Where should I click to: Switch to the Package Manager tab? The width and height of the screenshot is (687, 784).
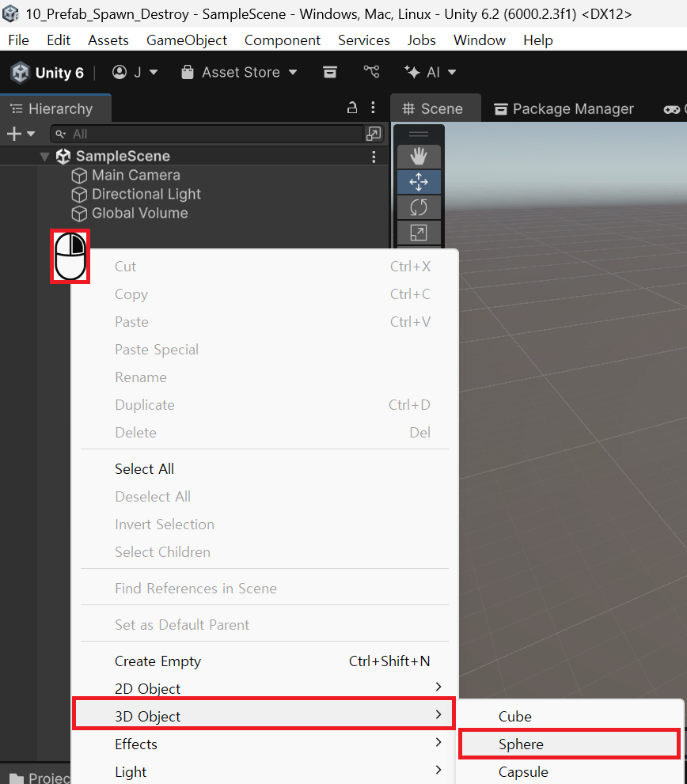tap(564, 108)
